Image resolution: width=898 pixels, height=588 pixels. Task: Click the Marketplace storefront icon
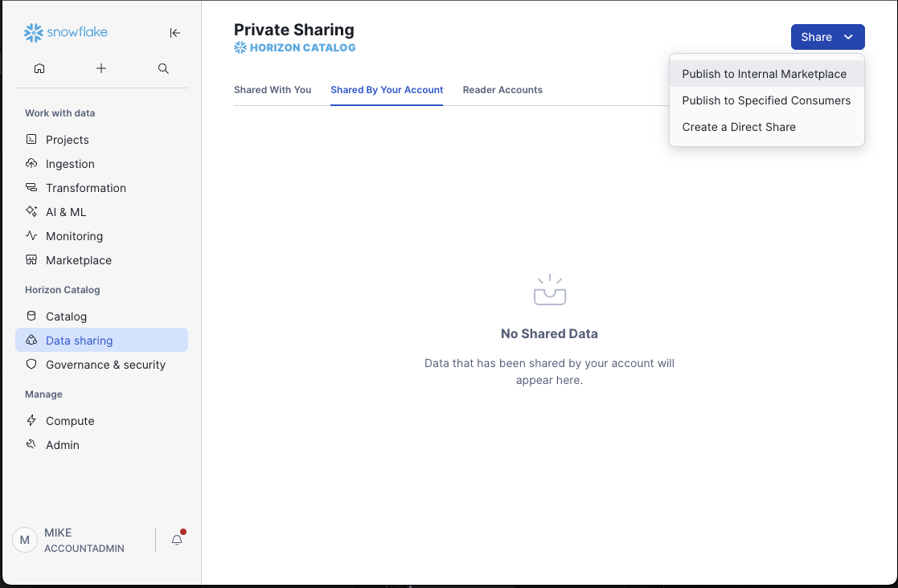31,259
